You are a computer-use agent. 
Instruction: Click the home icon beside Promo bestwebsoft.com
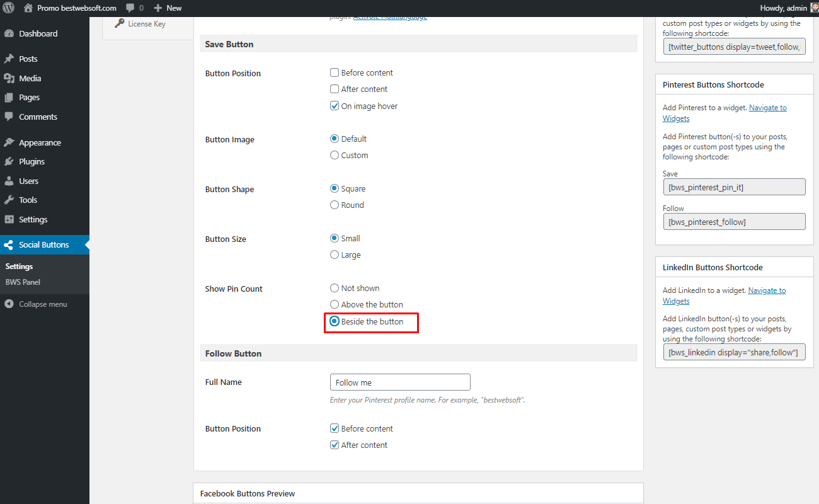point(28,8)
